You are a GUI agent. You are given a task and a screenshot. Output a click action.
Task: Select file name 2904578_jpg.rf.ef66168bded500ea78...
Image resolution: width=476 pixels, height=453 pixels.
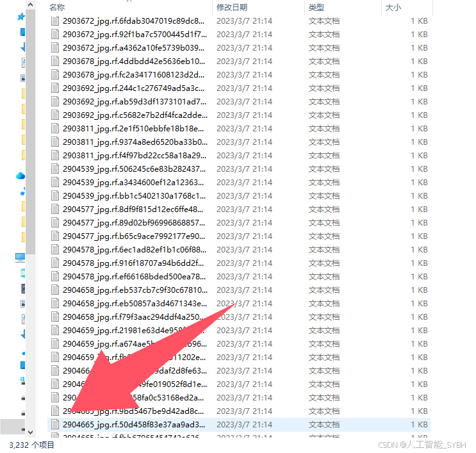pos(134,277)
